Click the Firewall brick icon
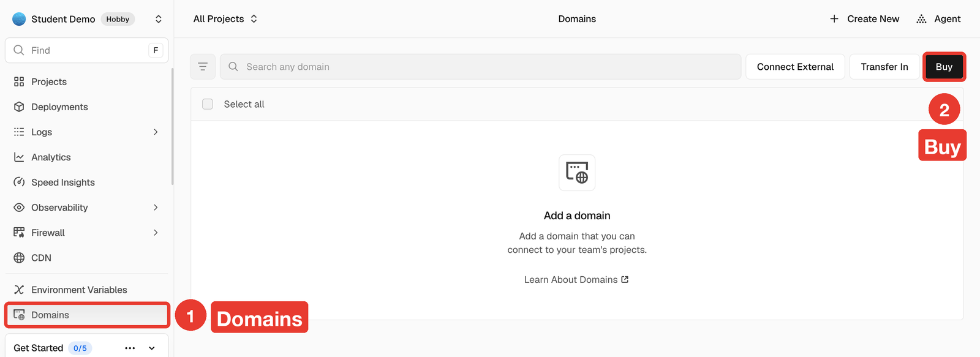 click(x=19, y=233)
